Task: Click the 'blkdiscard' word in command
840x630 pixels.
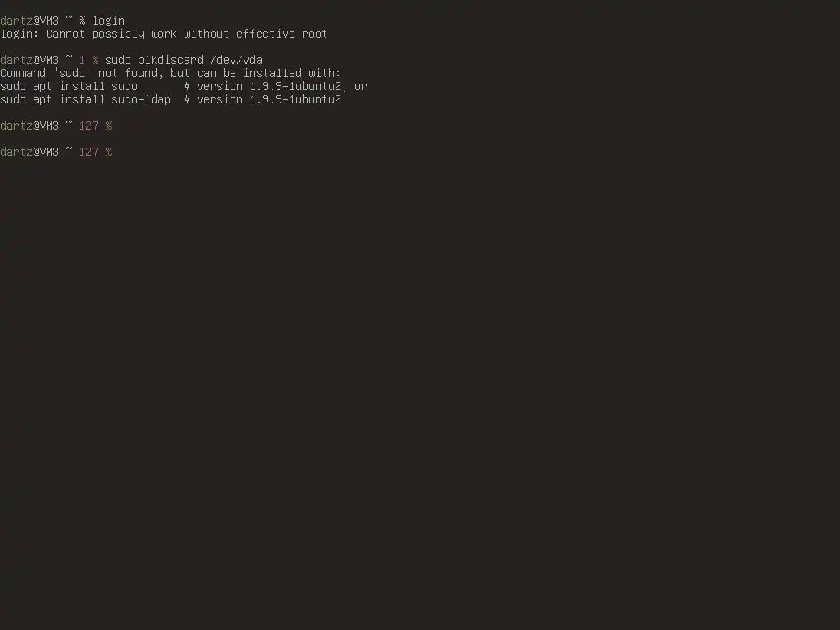Action: (x=171, y=60)
